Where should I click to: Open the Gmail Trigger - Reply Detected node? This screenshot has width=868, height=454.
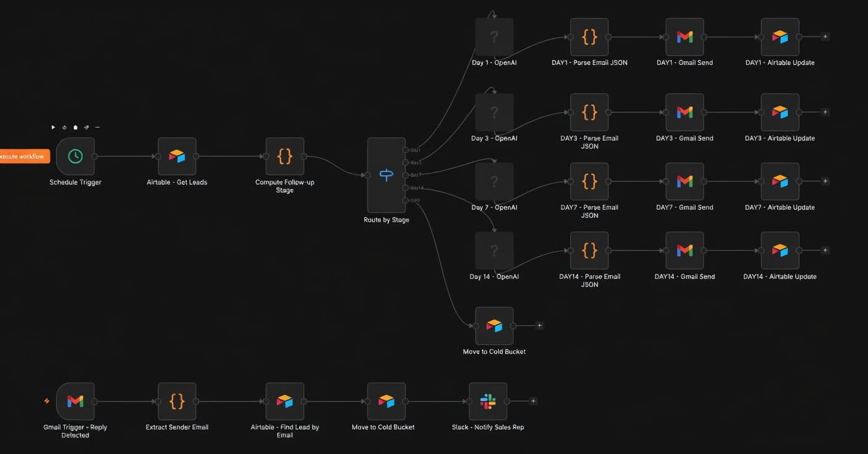(75, 401)
